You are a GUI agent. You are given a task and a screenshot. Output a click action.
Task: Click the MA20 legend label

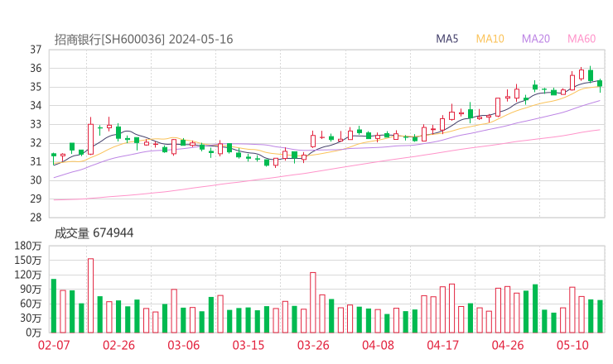(x=536, y=39)
